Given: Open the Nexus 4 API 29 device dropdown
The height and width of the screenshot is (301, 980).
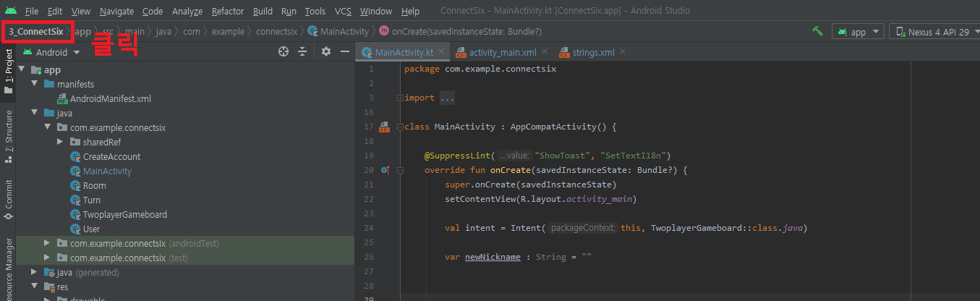Looking at the screenshot, I should [935, 32].
